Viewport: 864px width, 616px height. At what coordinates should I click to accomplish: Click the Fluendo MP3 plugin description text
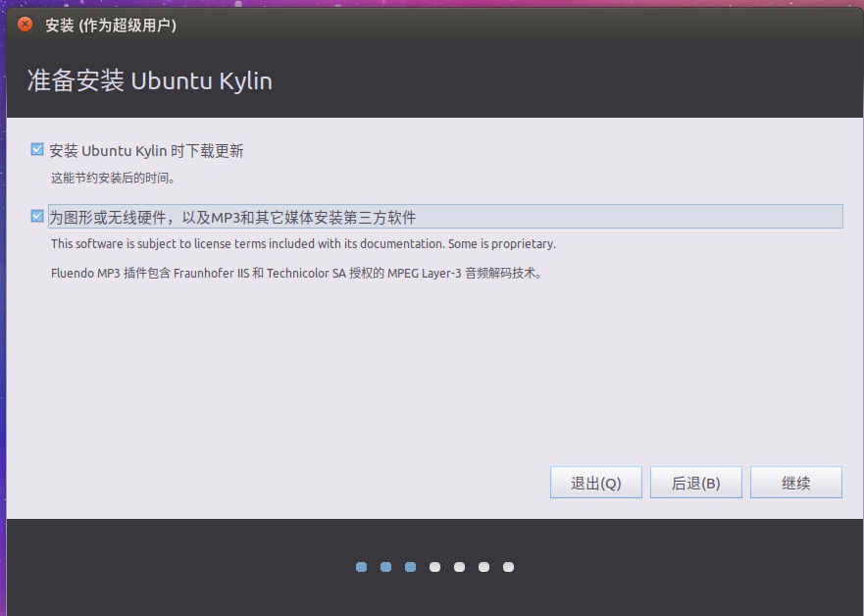pos(296,273)
